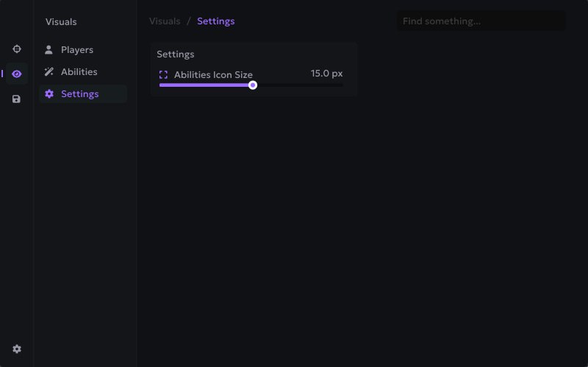Focus the Find something search field

pyautogui.click(x=481, y=21)
